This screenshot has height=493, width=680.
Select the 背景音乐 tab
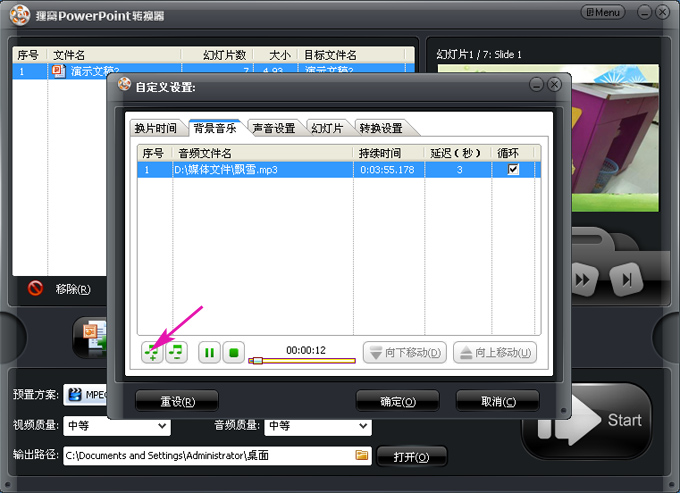click(215, 128)
